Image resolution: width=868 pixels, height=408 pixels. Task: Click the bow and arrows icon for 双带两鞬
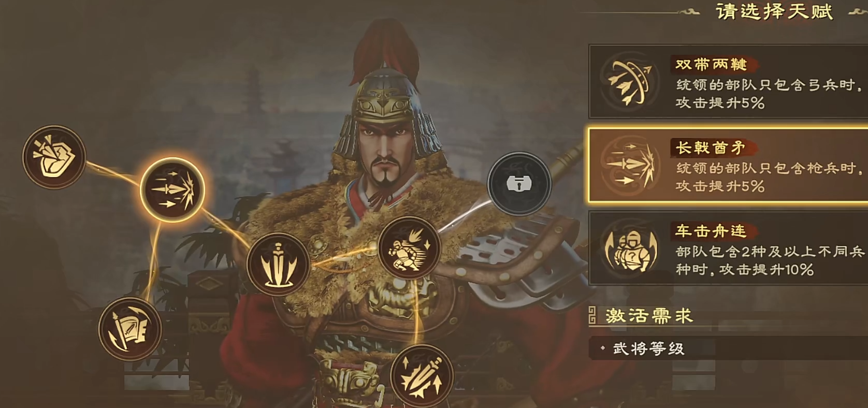pos(629,82)
